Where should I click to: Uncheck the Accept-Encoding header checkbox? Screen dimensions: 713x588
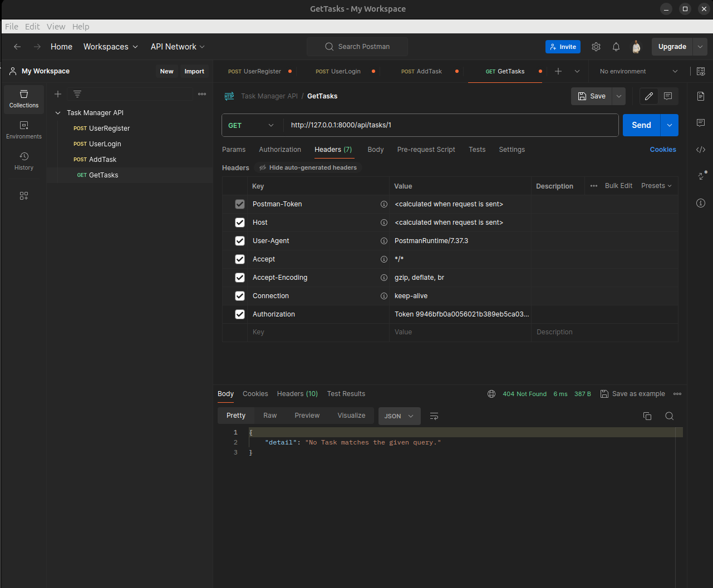click(240, 278)
